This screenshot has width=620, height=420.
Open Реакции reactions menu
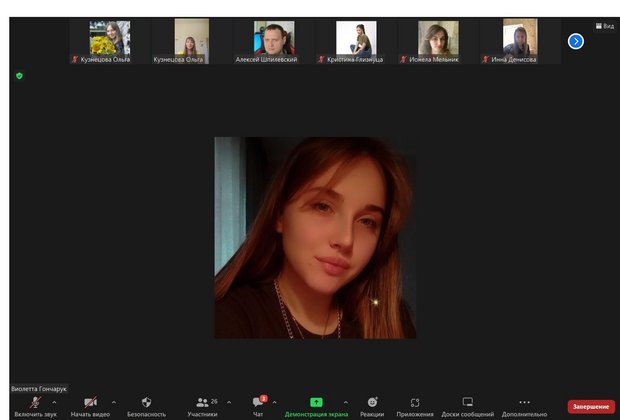point(372,407)
